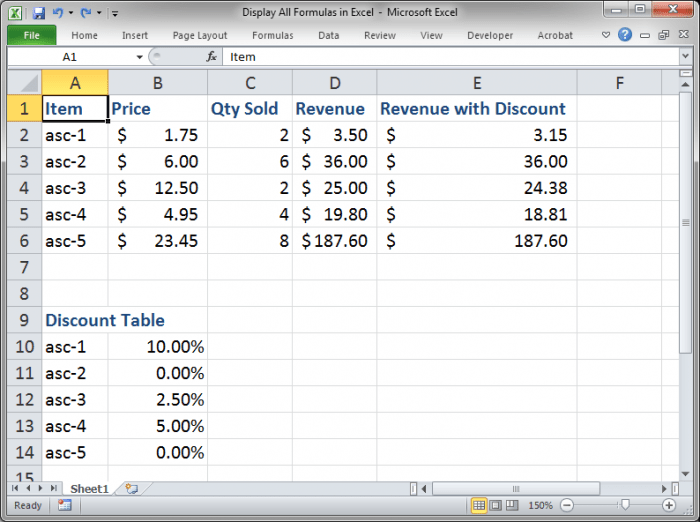Click the Undo arrow icon
This screenshot has height=522, width=700.
(58, 14)
